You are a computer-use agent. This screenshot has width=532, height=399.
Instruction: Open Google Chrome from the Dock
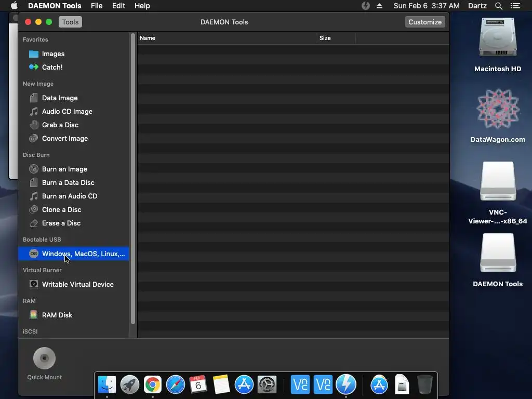tap(153, 385)
